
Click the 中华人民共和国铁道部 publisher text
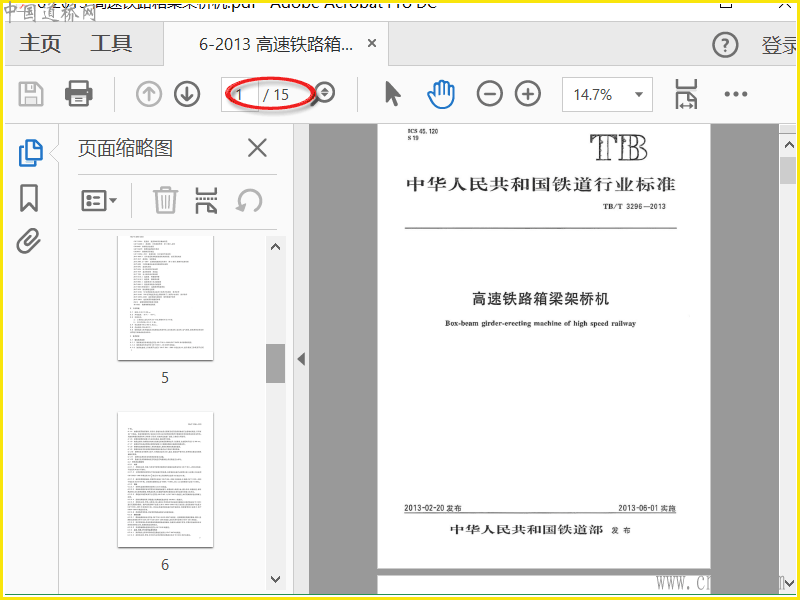[527, 530]
